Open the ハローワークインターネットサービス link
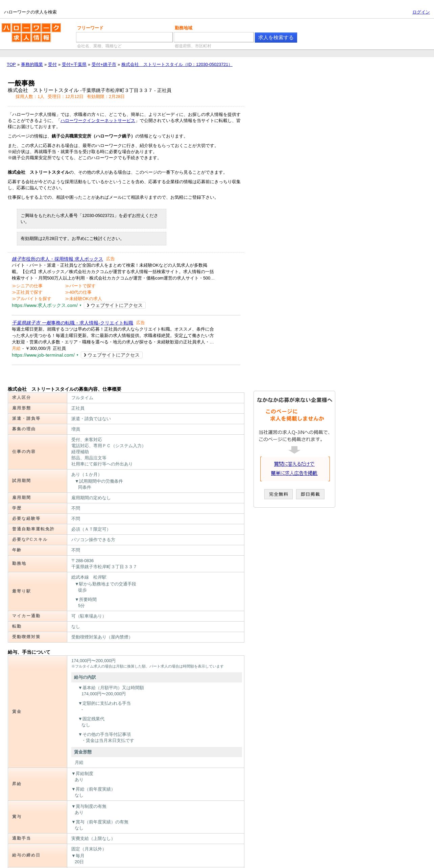The width and height of the screenshot is (434, 868). [98, 121]
